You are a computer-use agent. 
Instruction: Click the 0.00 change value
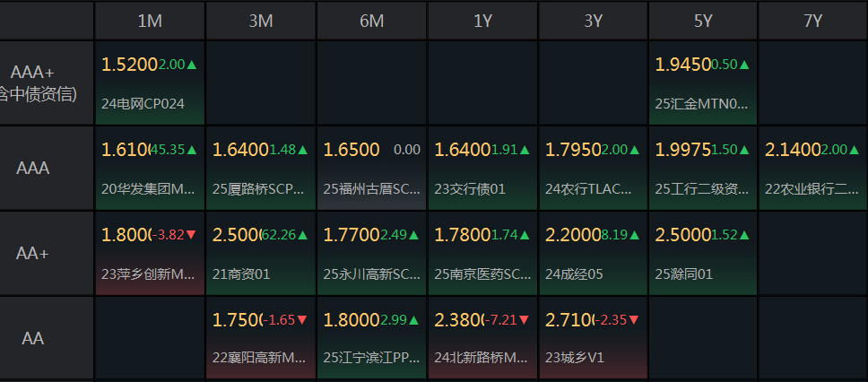click(407, 150)
